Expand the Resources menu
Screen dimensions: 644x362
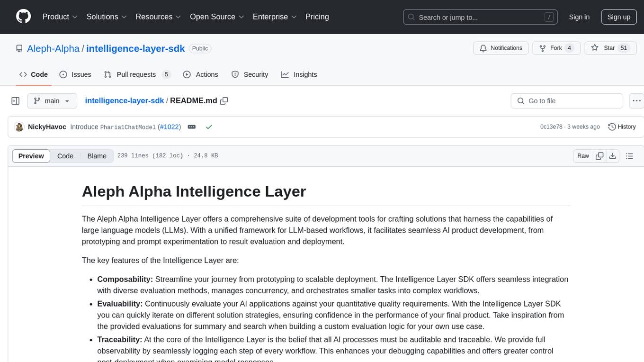tap(159, 17)
